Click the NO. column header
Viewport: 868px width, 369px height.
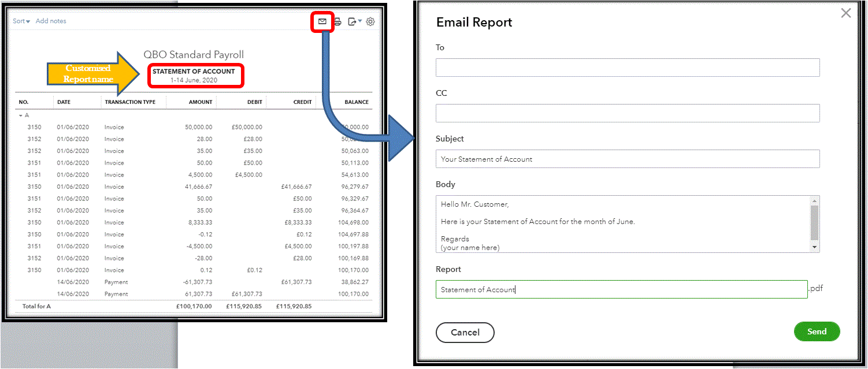point(24,102)
